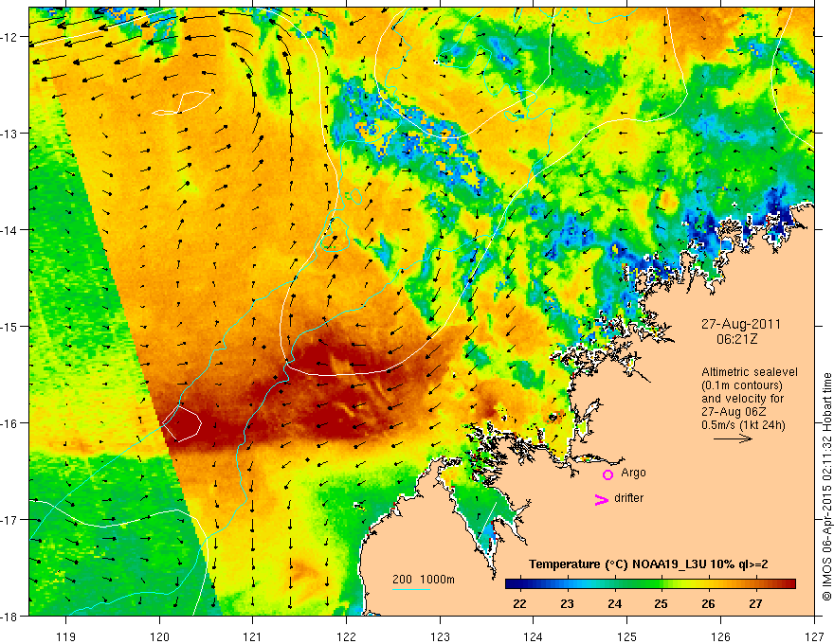
Task: Pick the dark red end of temperature color bar
Action: pos(788,584)
